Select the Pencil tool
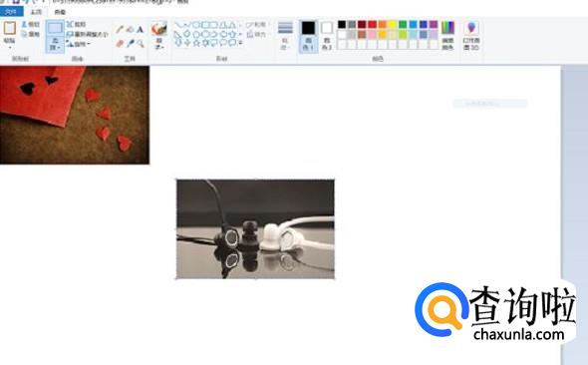The height and width of the screenshot is (365, 588). pyautogui.click(x=120, y=29)
